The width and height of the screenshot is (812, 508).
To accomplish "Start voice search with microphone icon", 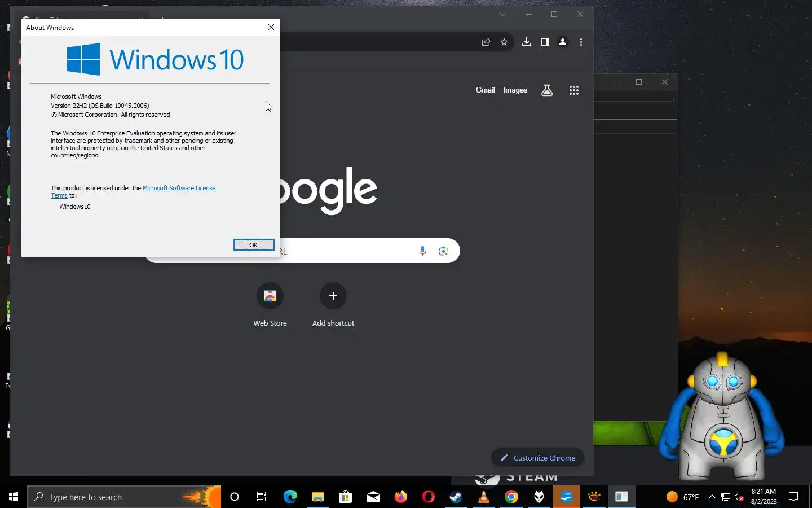I will 422,251.
